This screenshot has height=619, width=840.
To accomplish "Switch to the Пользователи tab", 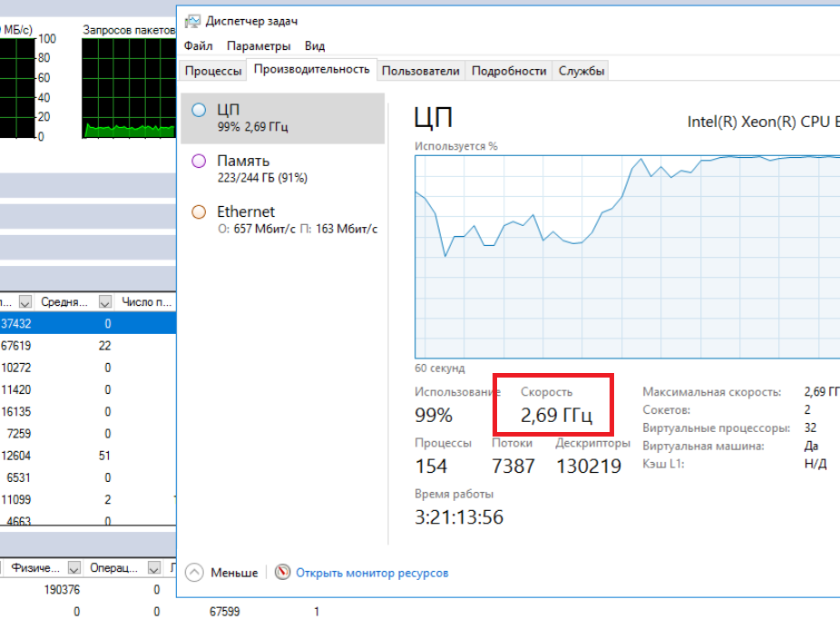I will pyautogui.click(x=421, y=71).
